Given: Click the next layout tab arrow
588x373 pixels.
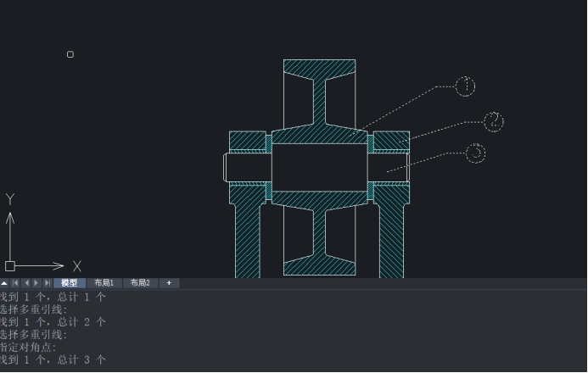Looking at the screenshot, I should pyautogui.click(x=36, y=283).
